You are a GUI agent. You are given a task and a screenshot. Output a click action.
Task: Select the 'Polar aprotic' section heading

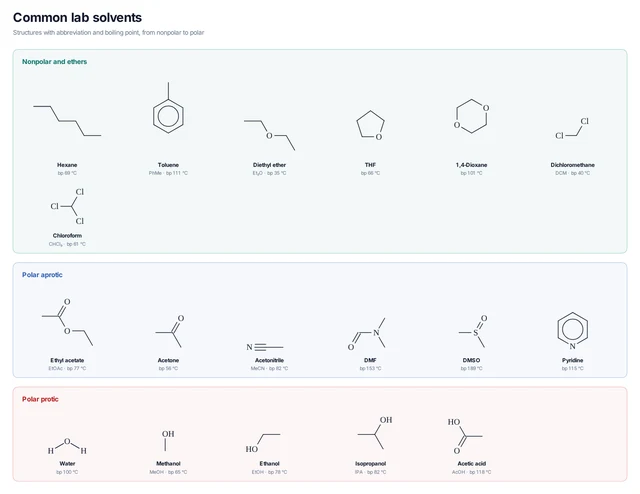coord(42,275)
